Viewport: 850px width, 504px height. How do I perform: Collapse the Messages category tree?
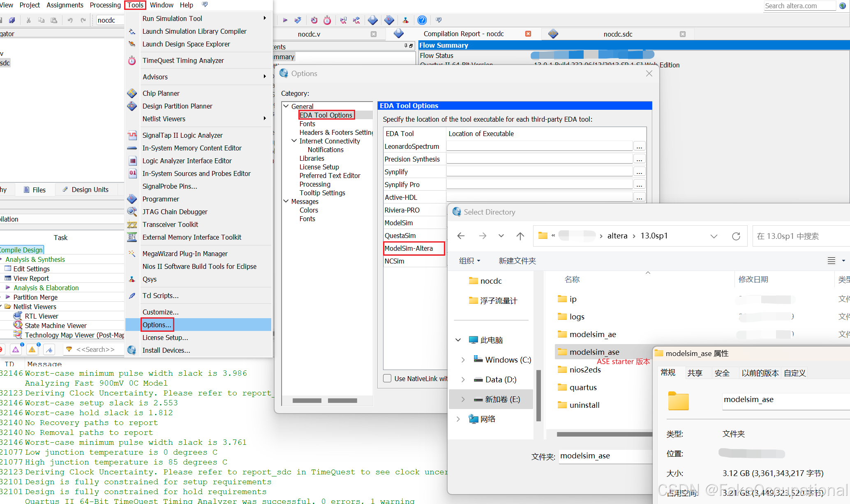(286, 201)
